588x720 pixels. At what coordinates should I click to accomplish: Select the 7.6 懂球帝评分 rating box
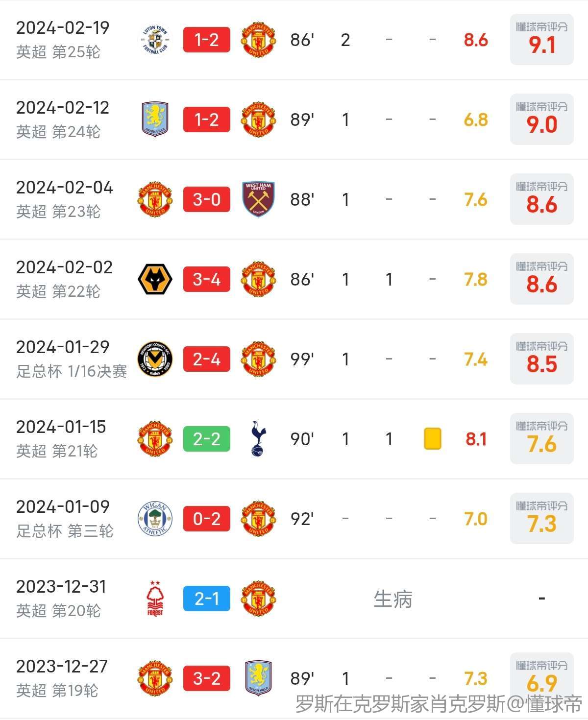[542, 439]
